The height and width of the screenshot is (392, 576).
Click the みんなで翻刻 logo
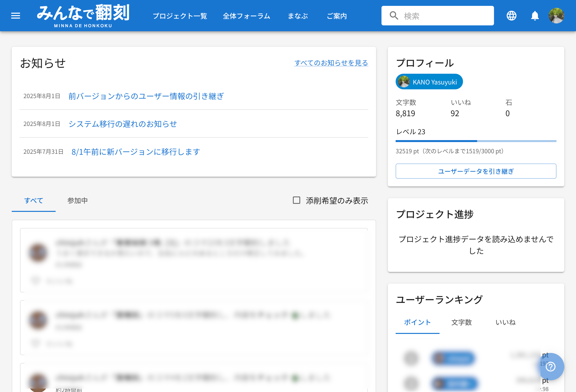pos(83,16)
